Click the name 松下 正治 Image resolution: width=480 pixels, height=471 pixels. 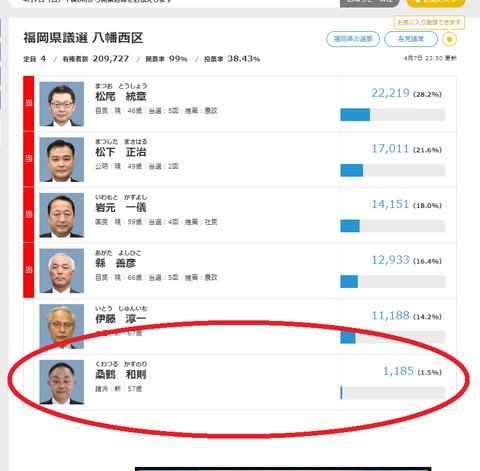tap(121, 152)
